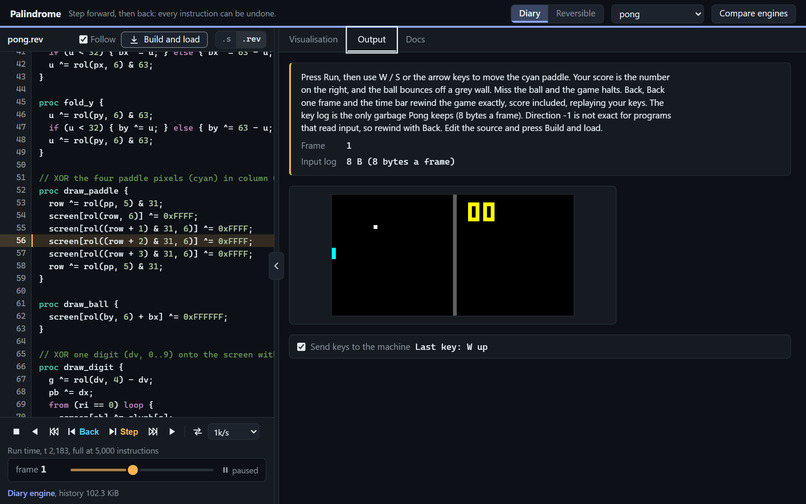Collapse the source panel with chevron
This screenshot has height=504, width=806.
[x=277, y=266]
